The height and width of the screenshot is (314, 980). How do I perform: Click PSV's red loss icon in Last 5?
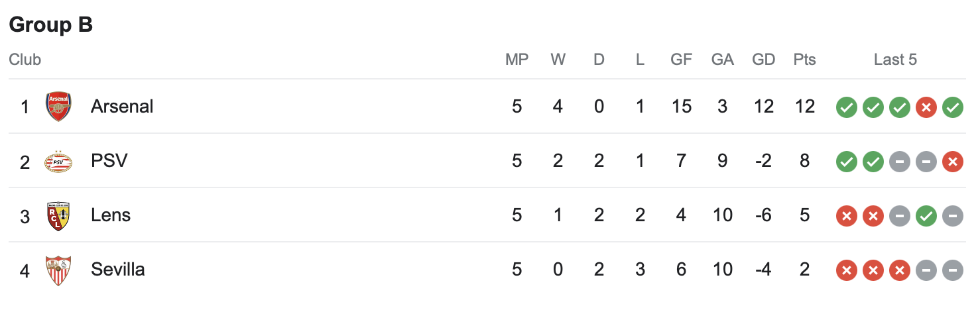(x=952, y=162)
